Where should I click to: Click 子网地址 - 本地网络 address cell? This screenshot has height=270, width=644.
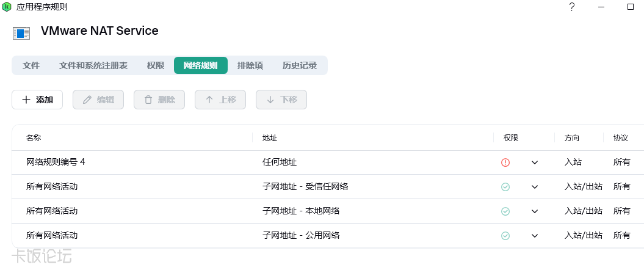(x=301, y=211)
